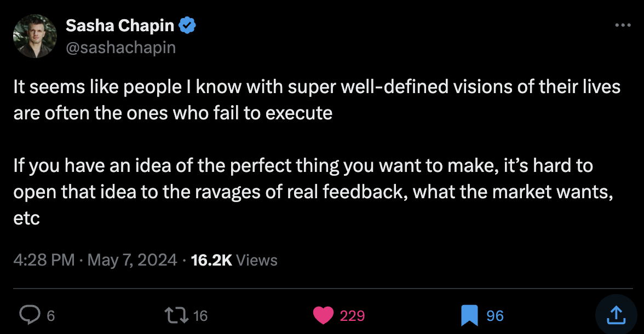The image size is (644, 334).
Task: Click the May 7, 2024 date
Action: (x=132, y=260)
